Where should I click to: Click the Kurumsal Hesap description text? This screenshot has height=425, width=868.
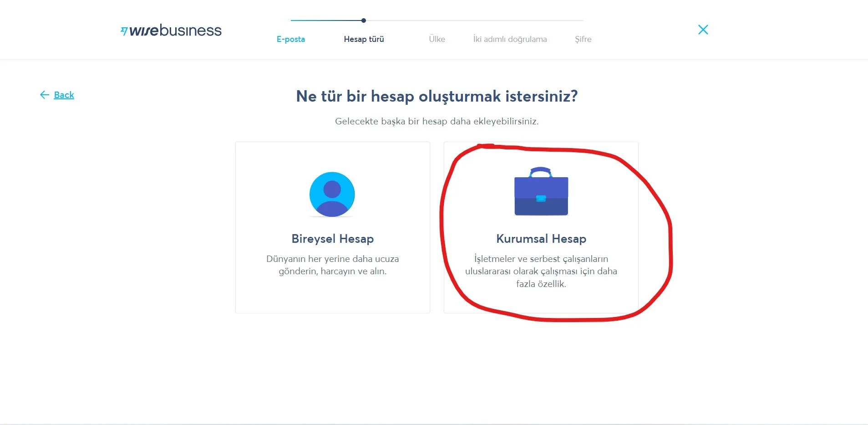click(x=541, y=271)
